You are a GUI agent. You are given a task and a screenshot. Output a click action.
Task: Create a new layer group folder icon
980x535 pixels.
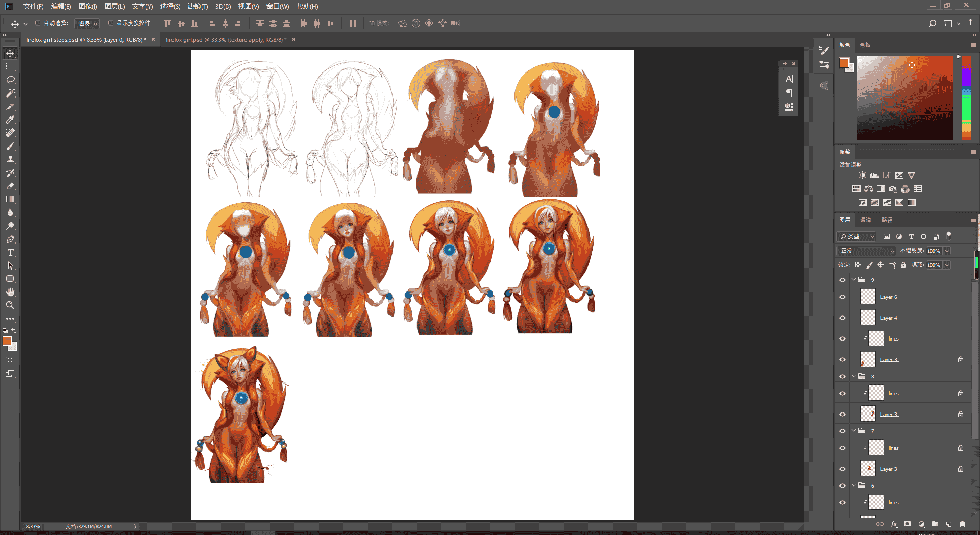pyautogui.click(x=935, y=524)
